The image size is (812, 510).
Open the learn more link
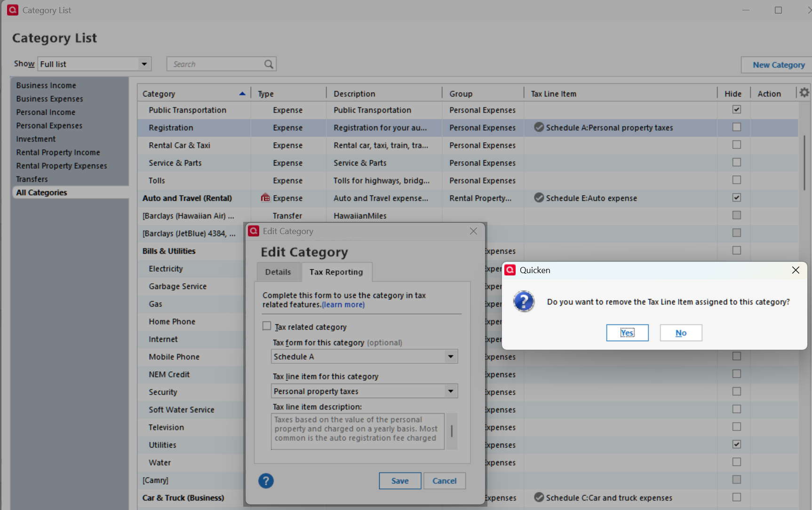343,305
